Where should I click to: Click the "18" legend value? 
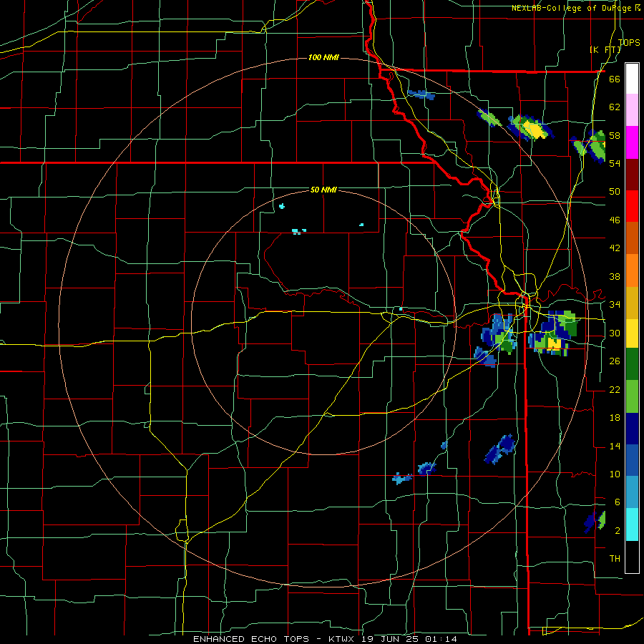(x=615, y=418)
